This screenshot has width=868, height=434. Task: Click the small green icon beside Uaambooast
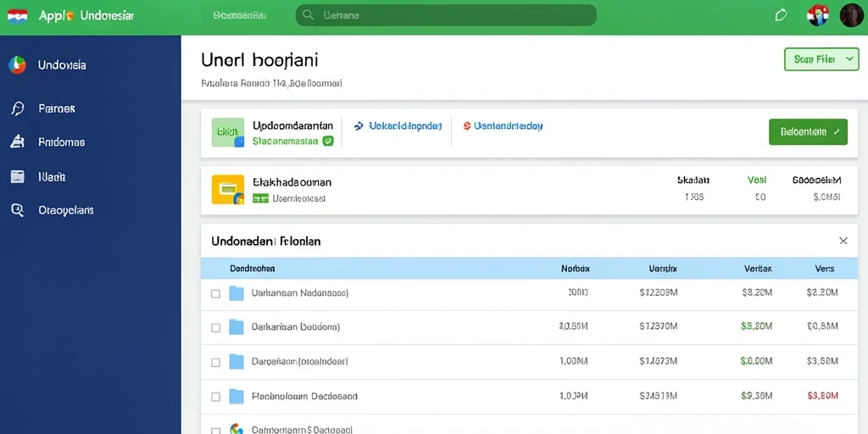(x=261, y=198)
